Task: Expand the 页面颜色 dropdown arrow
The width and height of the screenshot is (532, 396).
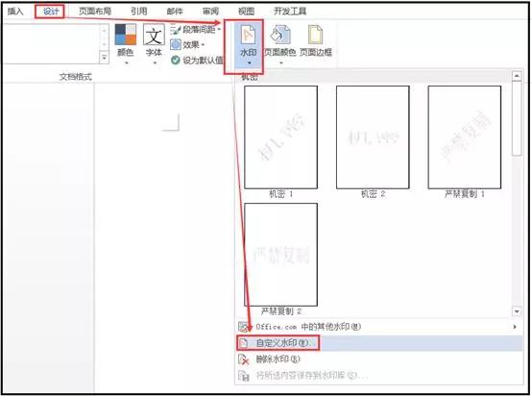Action: [280, 62]
